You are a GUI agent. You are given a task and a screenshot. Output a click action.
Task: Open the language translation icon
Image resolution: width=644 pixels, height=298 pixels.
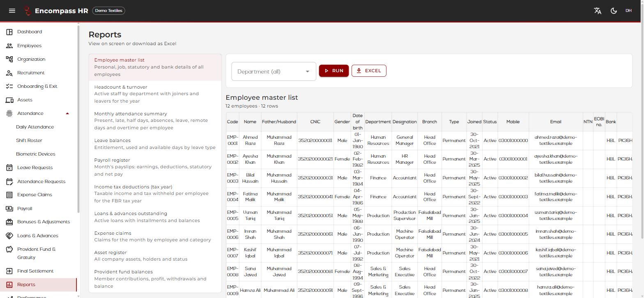tap(598, 11)
